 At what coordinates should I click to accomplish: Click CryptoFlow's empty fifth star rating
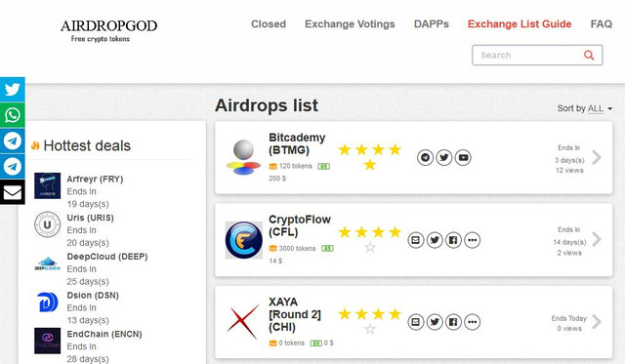pyautogui.click(x=370, y=247)
